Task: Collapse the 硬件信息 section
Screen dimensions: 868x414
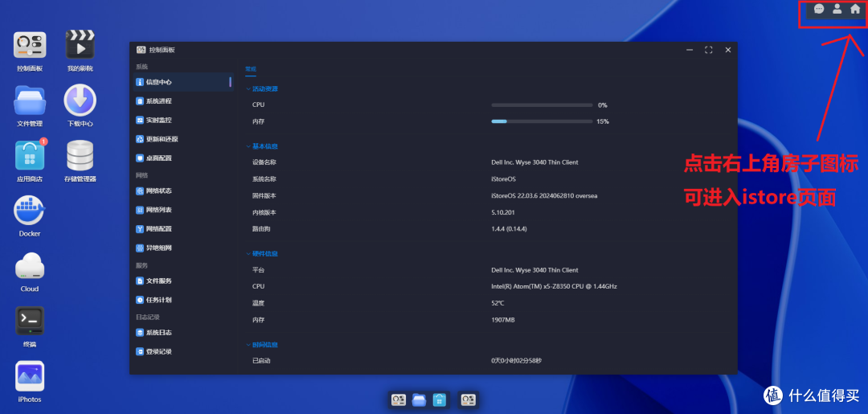Action: [x=262, y=254]
